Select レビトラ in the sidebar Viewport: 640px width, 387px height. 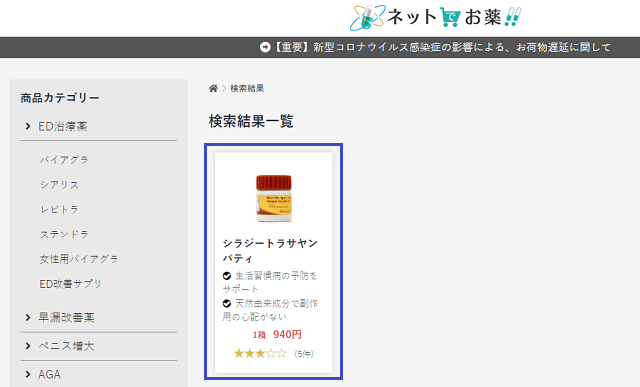point(59,209)
